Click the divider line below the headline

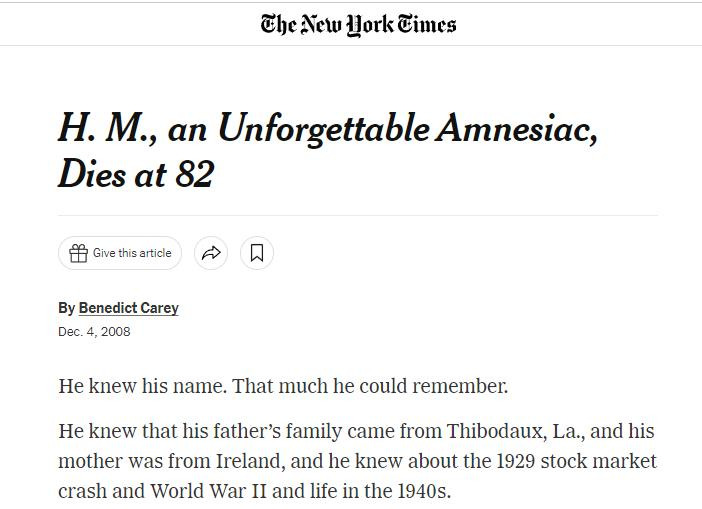click(358, 215)
